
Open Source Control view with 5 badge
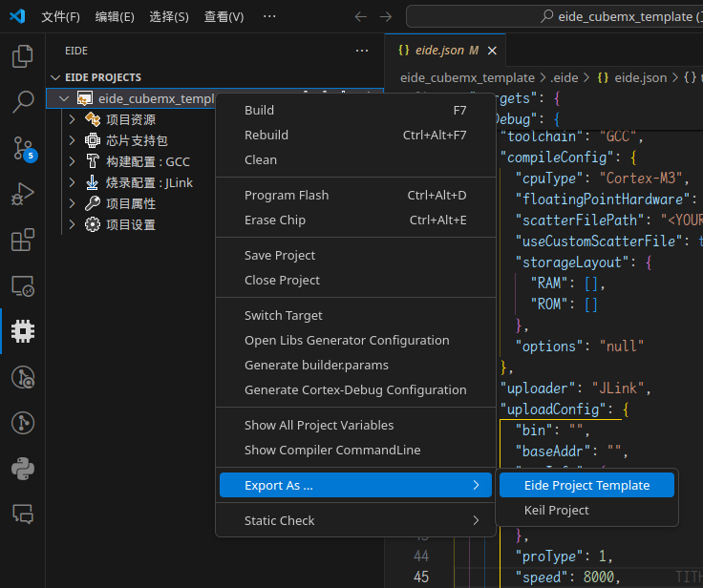pos(22,148)
